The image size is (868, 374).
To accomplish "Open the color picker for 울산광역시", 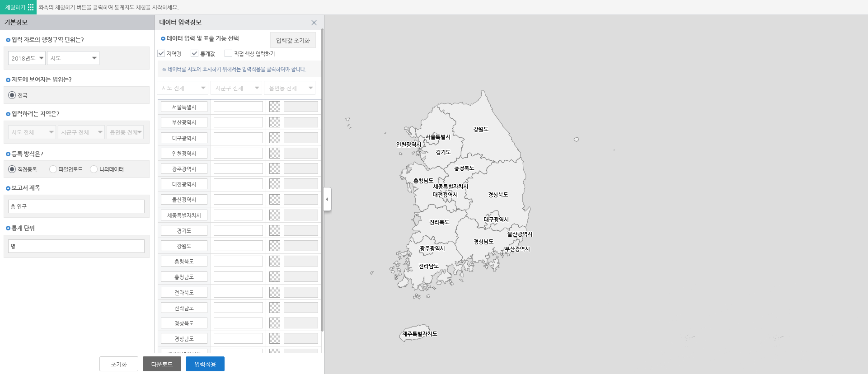I will [x=275, y=199].
